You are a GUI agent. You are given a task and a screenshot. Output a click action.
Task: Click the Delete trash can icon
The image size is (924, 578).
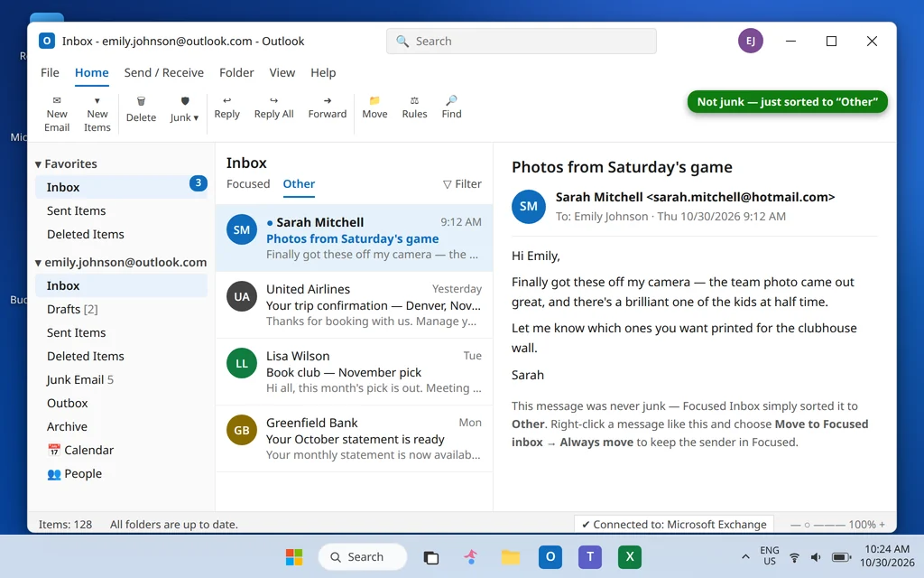tap(141, 101)
